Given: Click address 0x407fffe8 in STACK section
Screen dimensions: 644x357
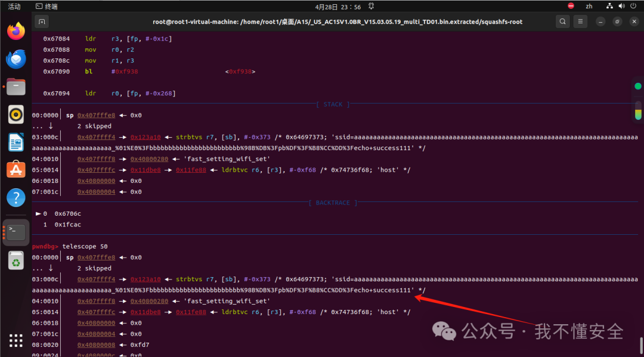Looking at the screenshot, I should pos(96,115).
